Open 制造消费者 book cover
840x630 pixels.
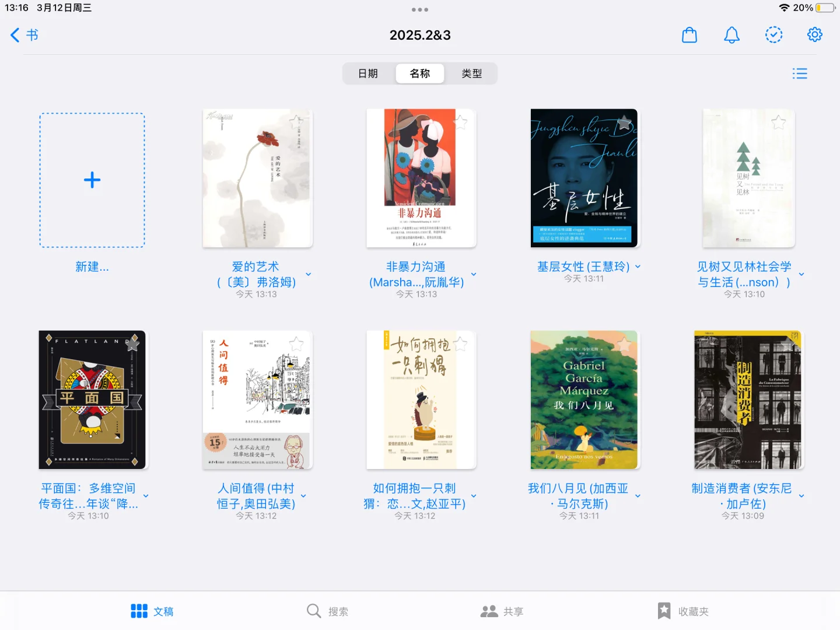click(749, 400)
